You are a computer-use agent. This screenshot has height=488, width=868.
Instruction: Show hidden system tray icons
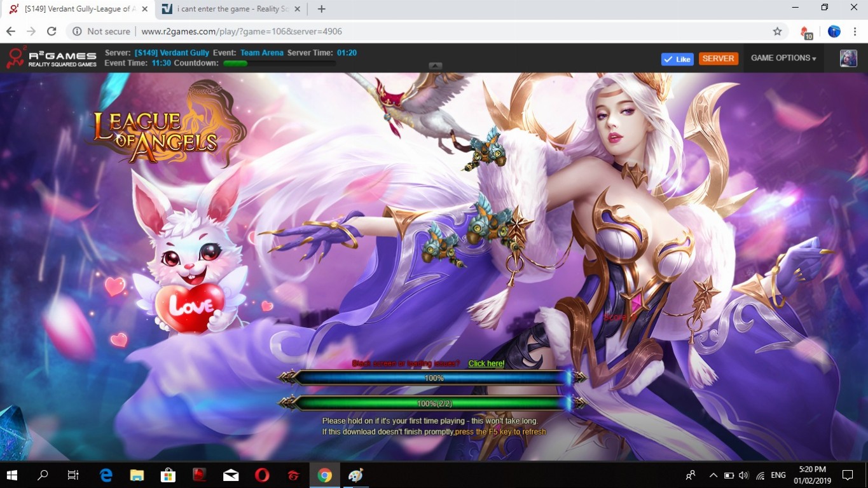click(713, 475)
